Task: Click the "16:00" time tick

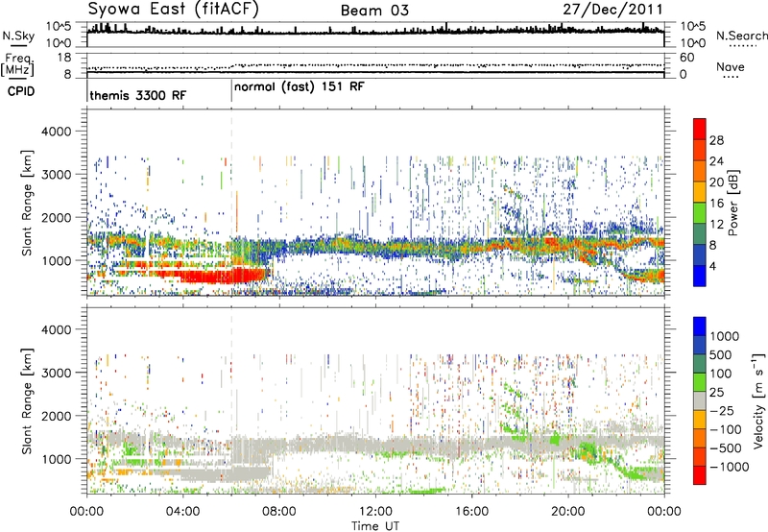Action: click(471, 512)
